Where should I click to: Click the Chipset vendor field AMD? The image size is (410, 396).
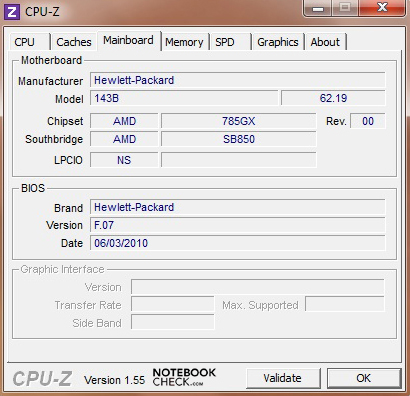point(124,121)
